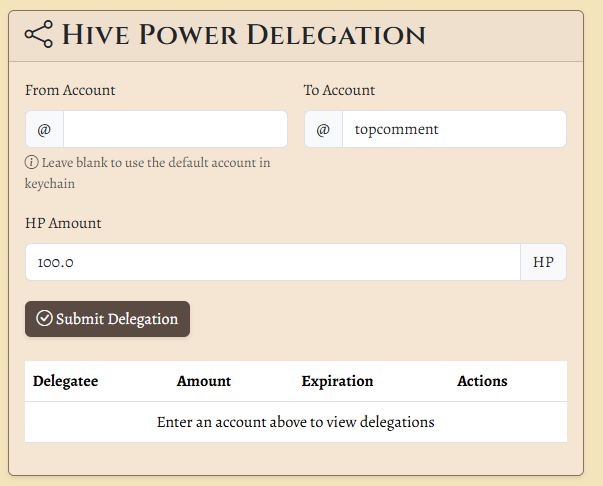
Task: Click the Amount column header
Action: [x=204, y=381]
